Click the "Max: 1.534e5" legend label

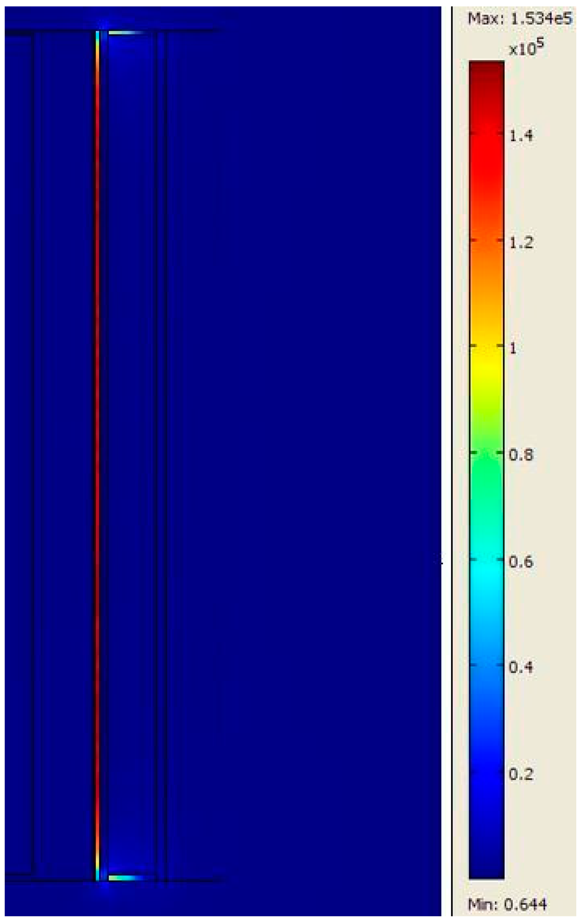[520, 19]
